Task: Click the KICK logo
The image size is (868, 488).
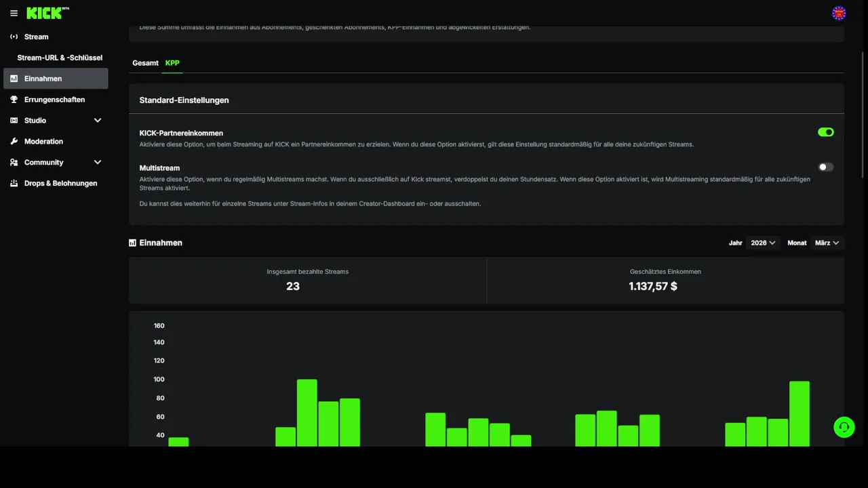Action: pyautogui.click(x=47, y=13)
